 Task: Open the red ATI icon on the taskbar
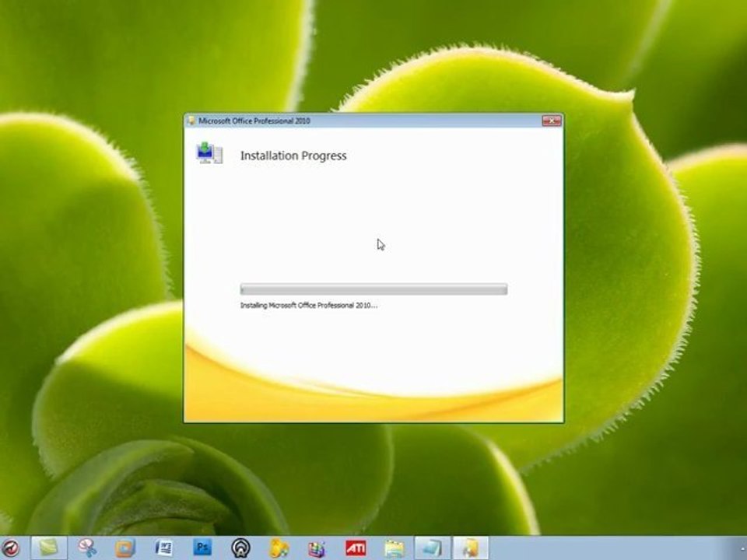coord(356,548)
